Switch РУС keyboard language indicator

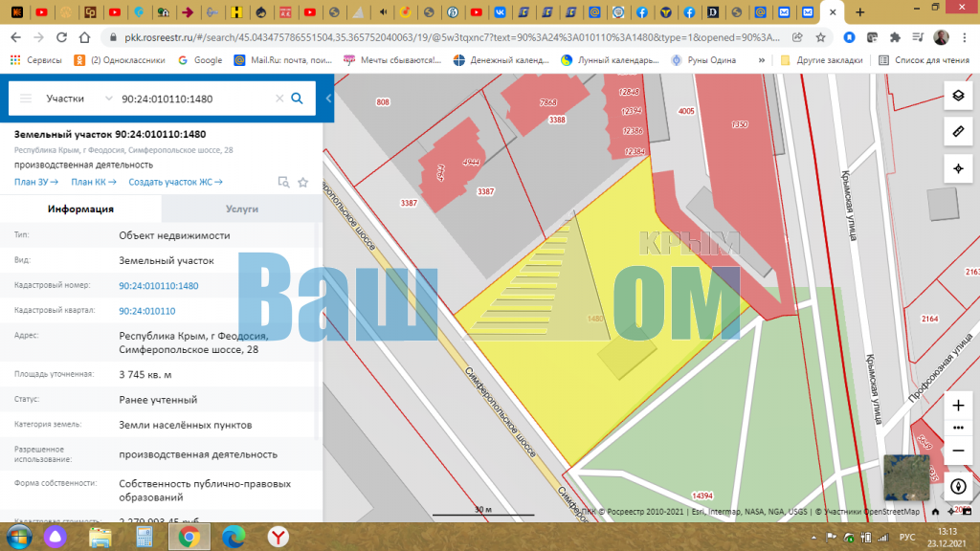[x=907, y=538]
